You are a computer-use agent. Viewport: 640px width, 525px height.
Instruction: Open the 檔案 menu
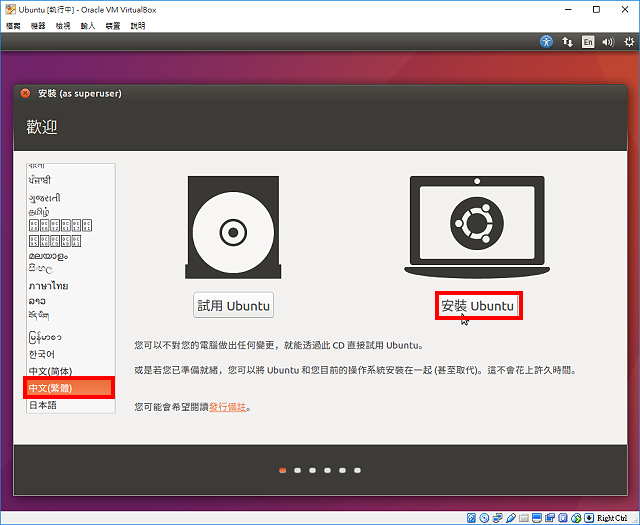point(13,26)
